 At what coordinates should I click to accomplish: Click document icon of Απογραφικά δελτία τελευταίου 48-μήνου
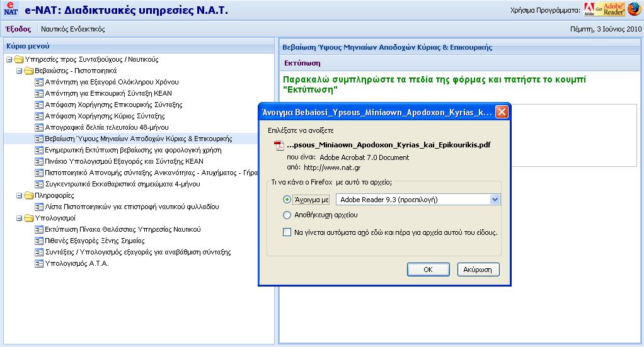tap(39, 128)
